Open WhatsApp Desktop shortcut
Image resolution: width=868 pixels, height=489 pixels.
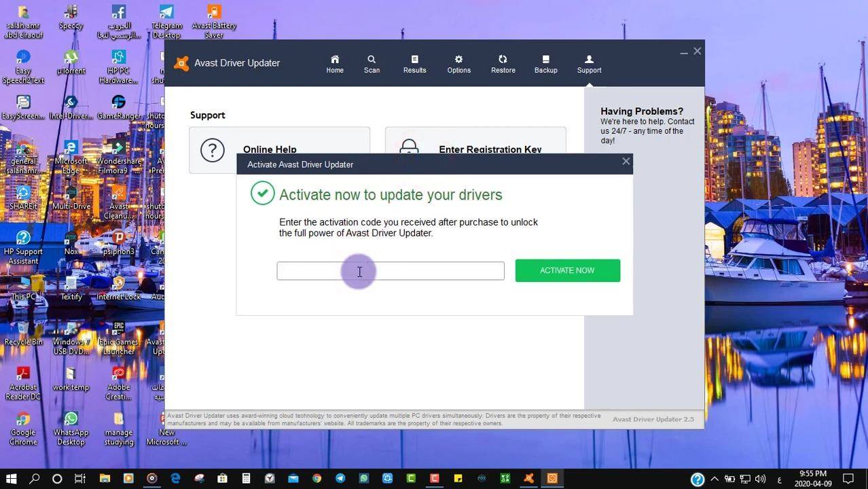tap(71, 428)
